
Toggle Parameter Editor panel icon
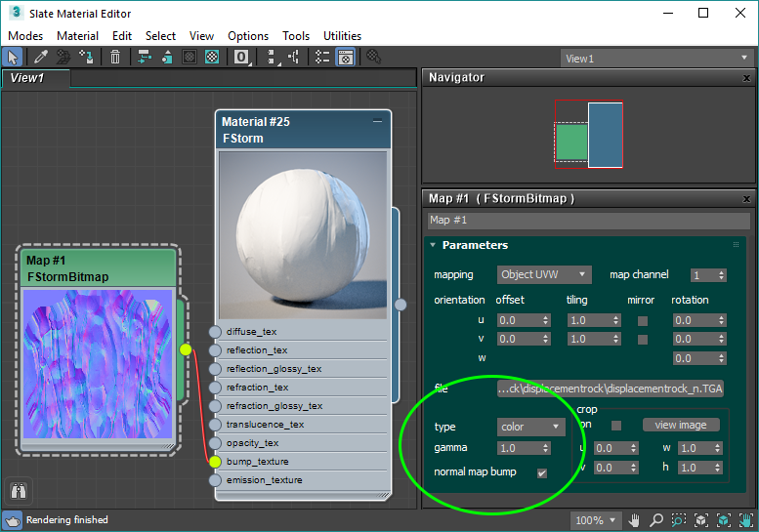(x=346, y=57)
